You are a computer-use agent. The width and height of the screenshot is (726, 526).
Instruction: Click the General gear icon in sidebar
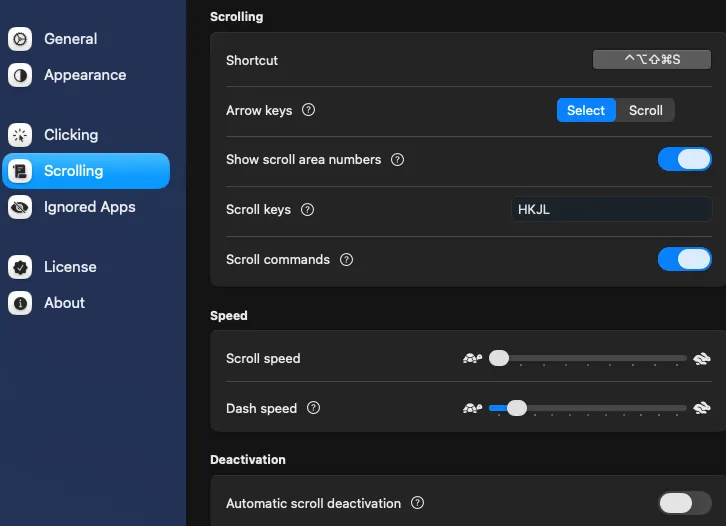point(20,39)
